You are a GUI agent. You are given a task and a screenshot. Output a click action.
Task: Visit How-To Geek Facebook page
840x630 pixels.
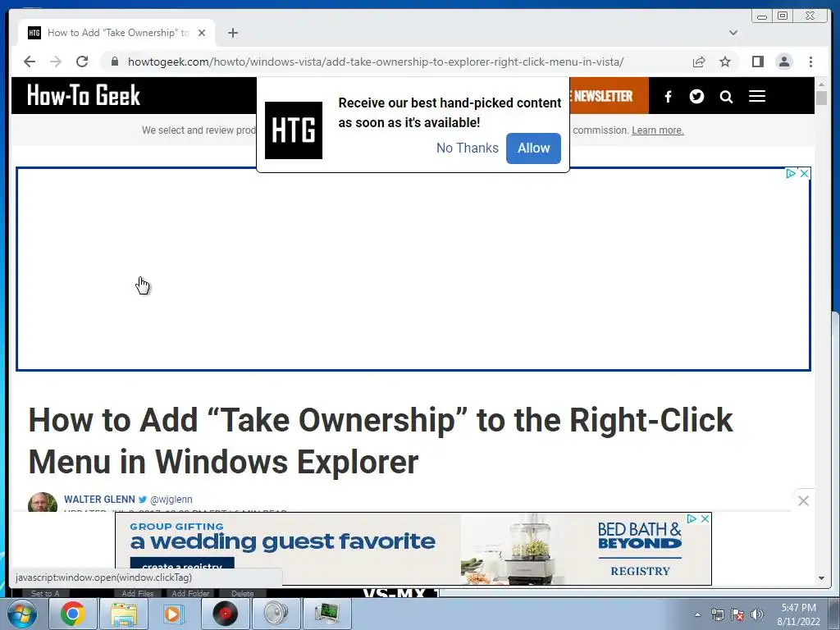668,97
